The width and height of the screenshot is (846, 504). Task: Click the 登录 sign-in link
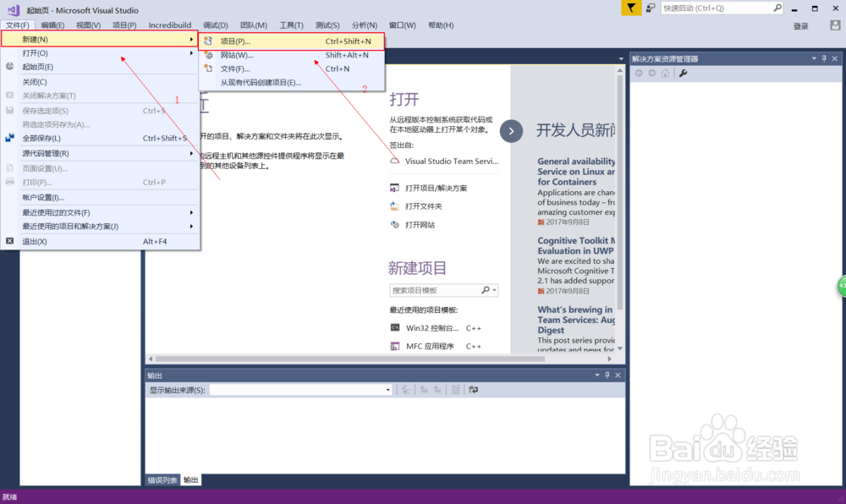tap(800, 26)
